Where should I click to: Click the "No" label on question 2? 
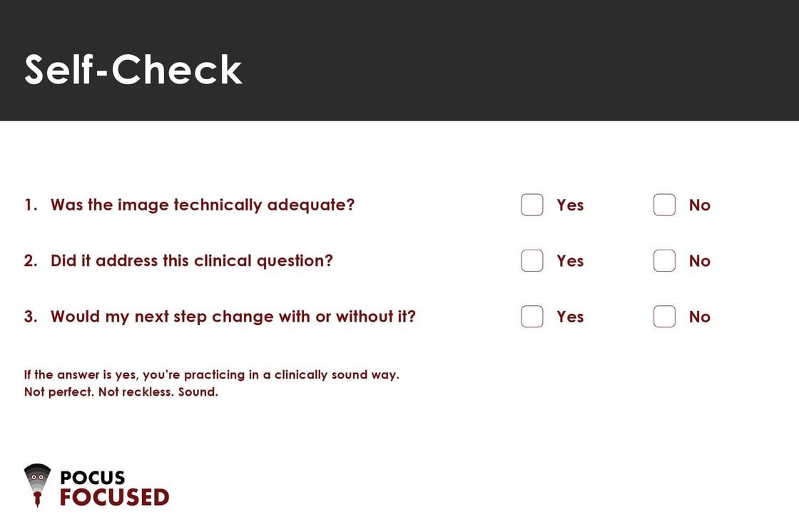699,261
